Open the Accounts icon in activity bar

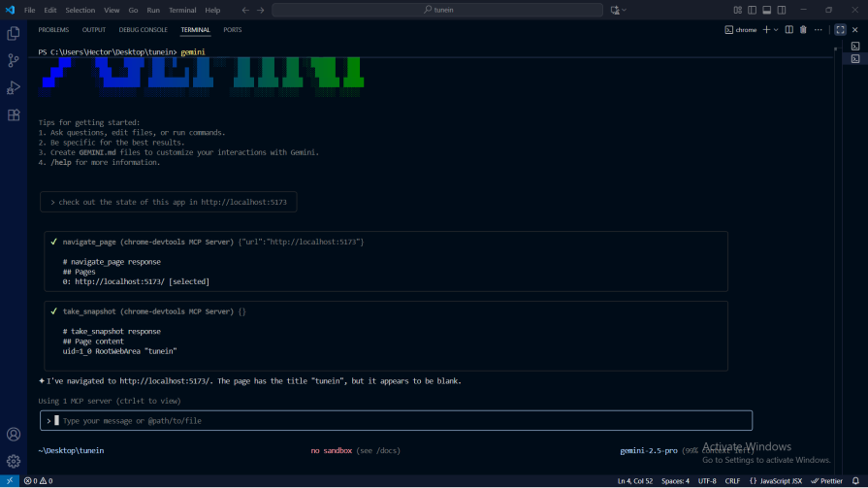(14, 435)
